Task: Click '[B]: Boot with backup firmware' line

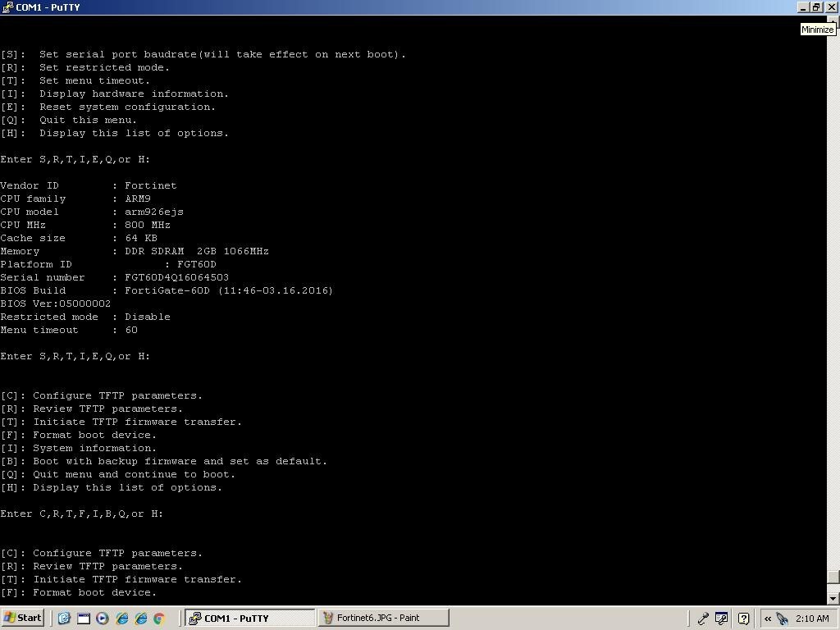Action: click(x=163, y=461)
